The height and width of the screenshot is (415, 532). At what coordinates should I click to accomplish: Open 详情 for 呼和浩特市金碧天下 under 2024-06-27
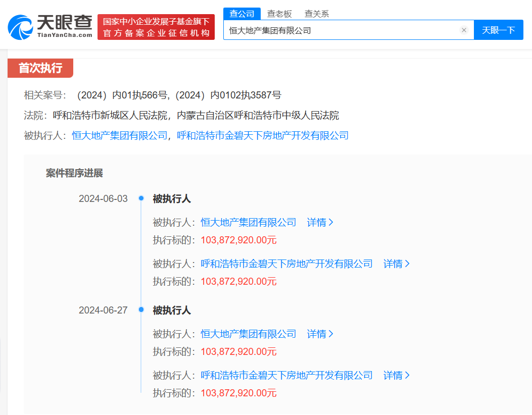coord(397,375)
